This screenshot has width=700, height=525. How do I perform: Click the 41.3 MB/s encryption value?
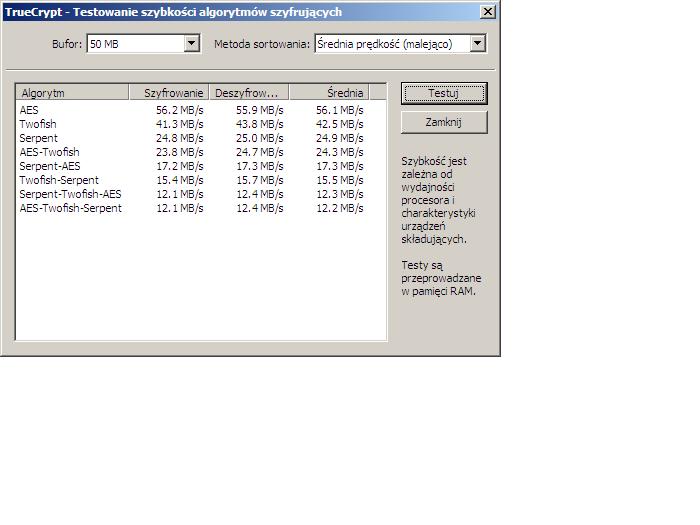(x=179, y=124)
